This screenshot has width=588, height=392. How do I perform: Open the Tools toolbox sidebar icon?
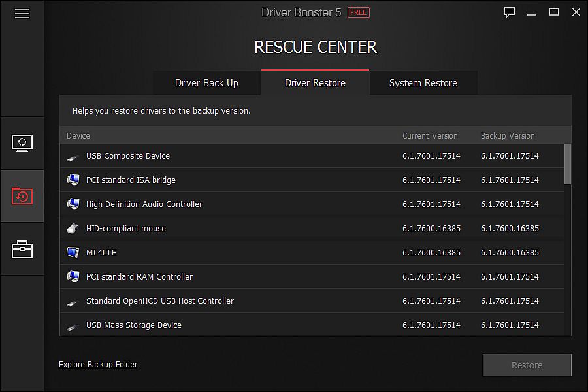click(22, 249)
